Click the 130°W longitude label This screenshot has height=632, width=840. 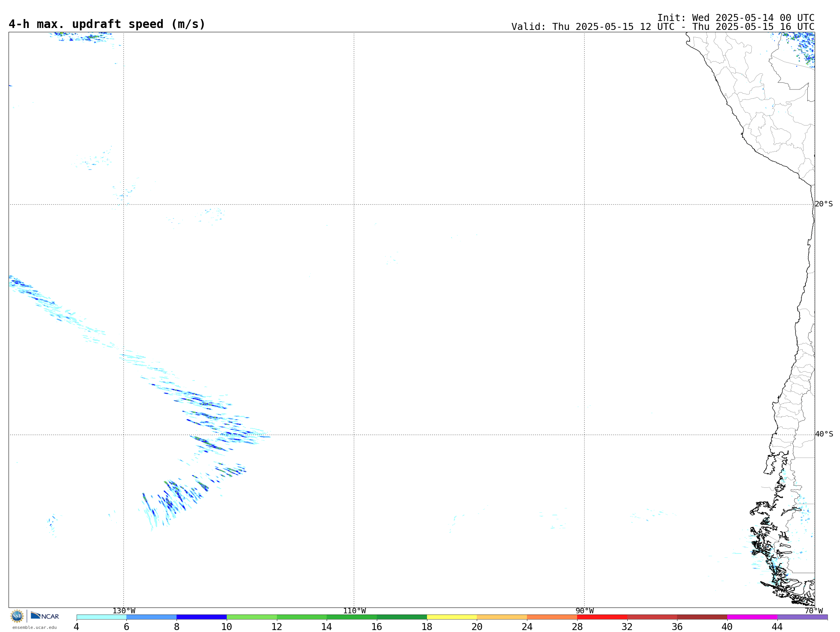tap(124, 611)
